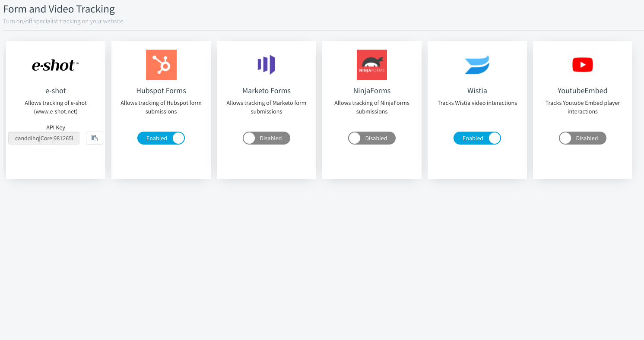
Task: Enable YoutubeEmbed tracking toggle
Action: tap(583, 138)
